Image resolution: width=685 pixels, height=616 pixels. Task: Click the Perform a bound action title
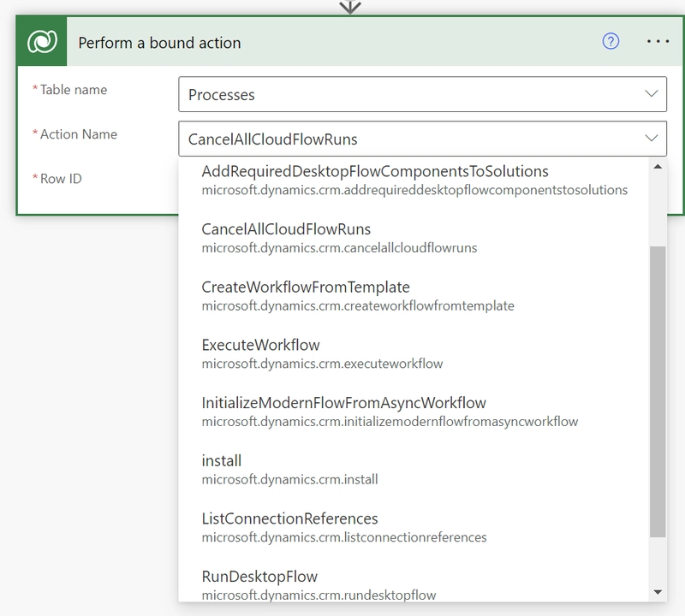[159, 43]
